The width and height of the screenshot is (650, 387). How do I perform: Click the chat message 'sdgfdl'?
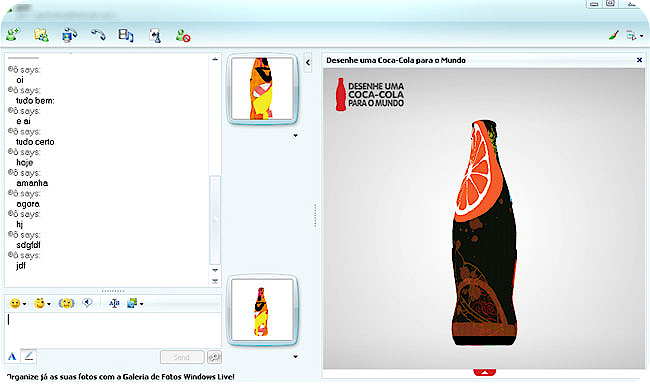[x=28, y=245]
